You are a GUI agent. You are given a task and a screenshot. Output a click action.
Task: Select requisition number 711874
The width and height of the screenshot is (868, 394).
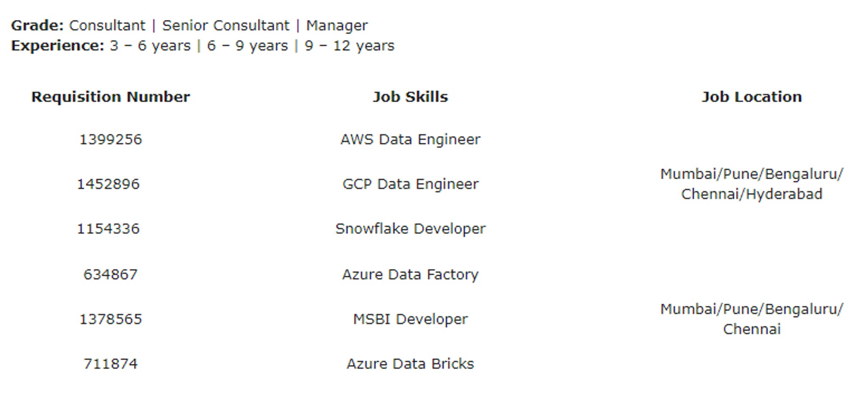[111, 364]
